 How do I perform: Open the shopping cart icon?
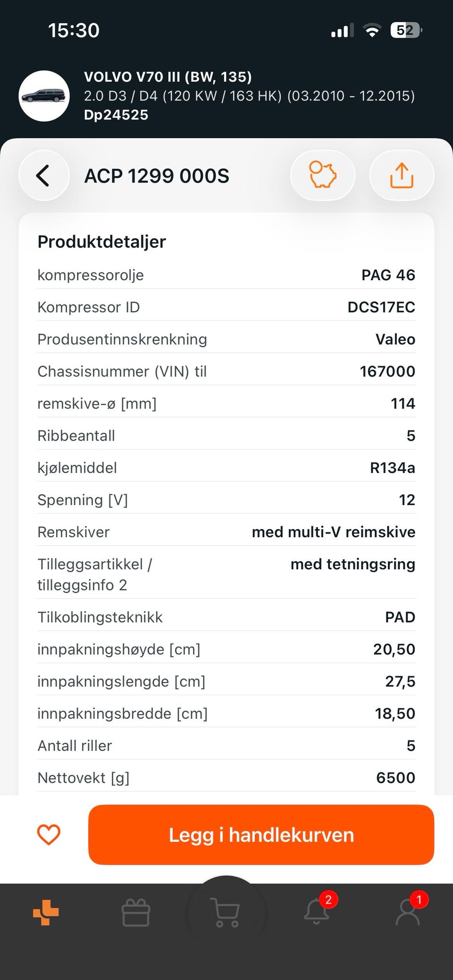coord(226,913)
